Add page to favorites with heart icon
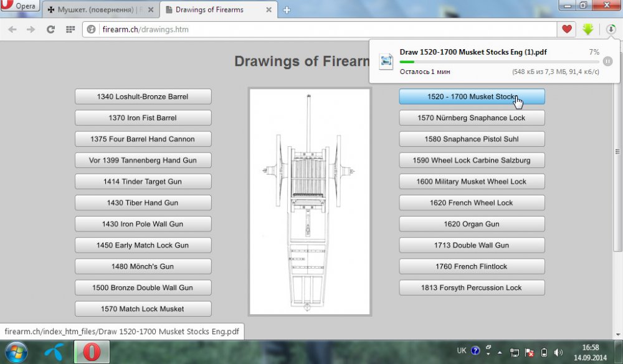The image size is (623, 364). [566, 29]
